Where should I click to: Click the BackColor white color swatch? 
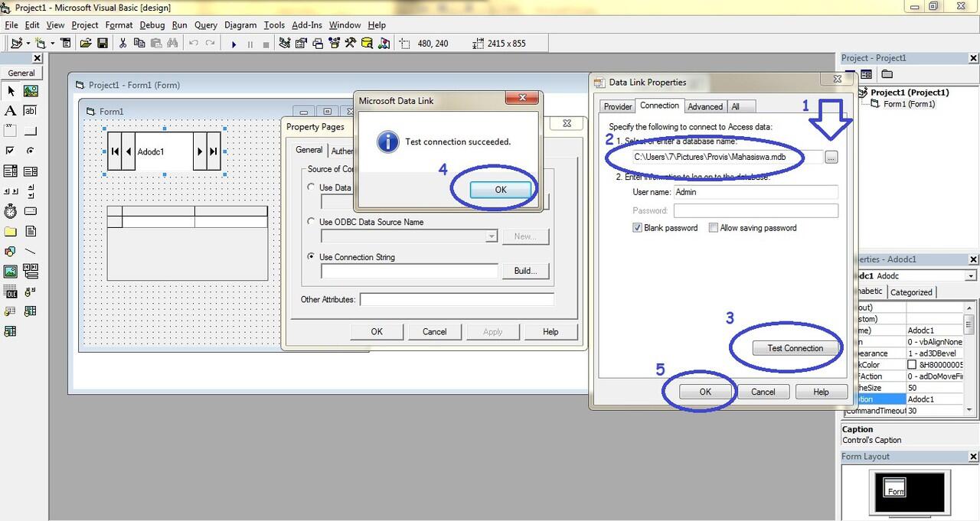click(x=912, y=365)
